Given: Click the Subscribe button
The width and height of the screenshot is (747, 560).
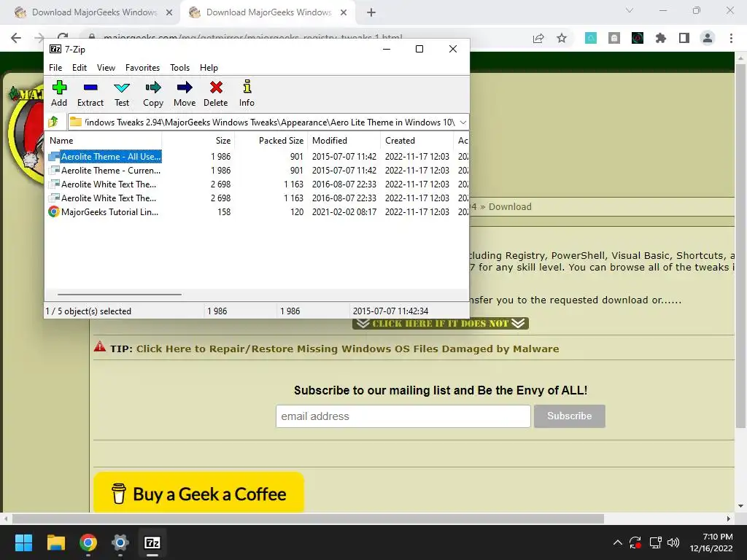Looking at the screenshot, I should click(x=569, y=416).
